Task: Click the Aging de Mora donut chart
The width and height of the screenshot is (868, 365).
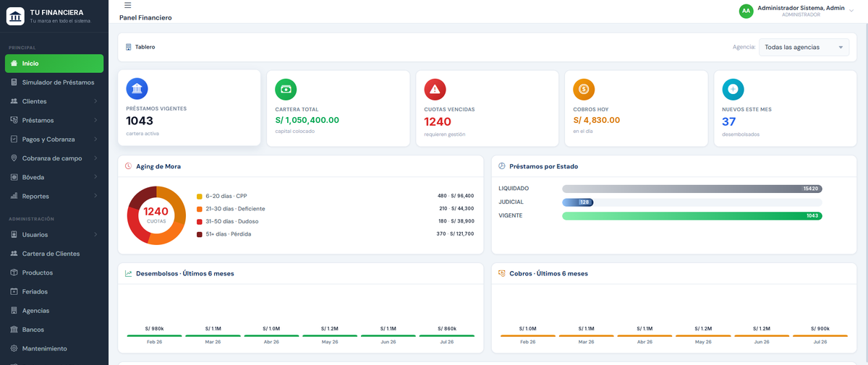Action: tap(156, 215)
